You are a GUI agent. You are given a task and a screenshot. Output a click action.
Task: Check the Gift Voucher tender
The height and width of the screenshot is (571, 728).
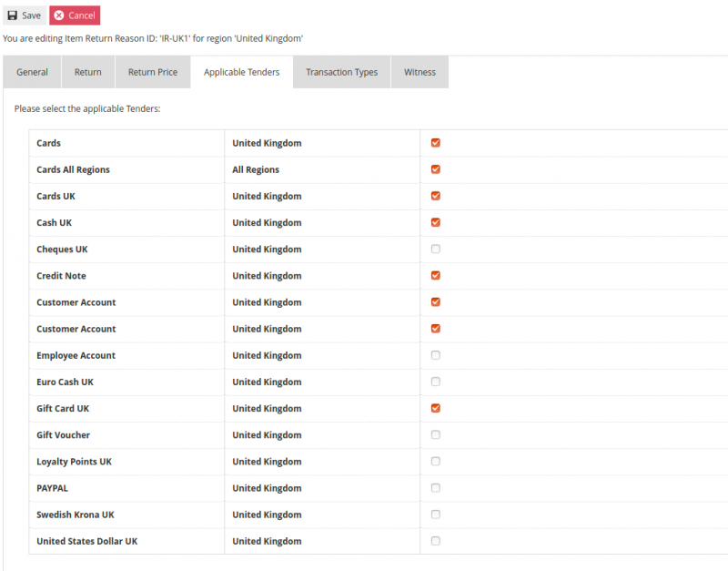click(436, 434)
